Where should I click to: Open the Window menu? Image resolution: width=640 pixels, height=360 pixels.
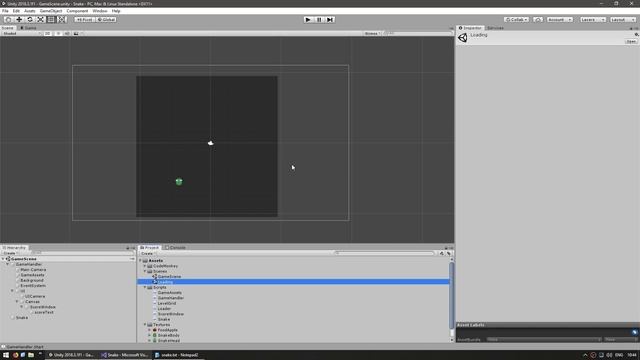click(x=100, y=11)
